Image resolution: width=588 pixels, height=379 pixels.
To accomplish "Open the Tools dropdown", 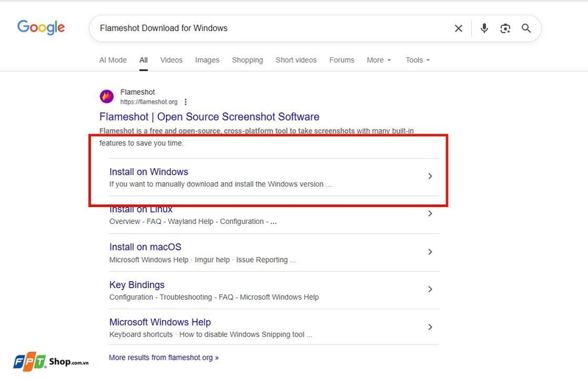I will click(417, 60).
